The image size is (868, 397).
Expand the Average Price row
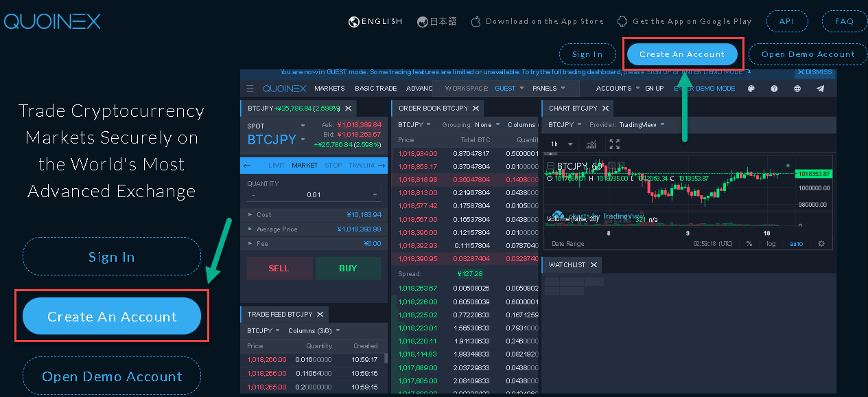(x=314, y=229)
